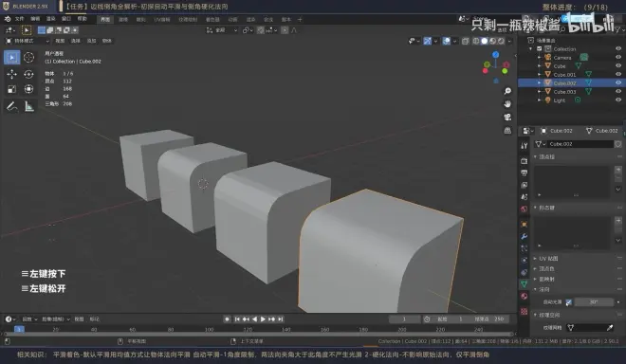This screenshot has width=626, height=364.
Task: Select the Move tool
Action: 12,74
